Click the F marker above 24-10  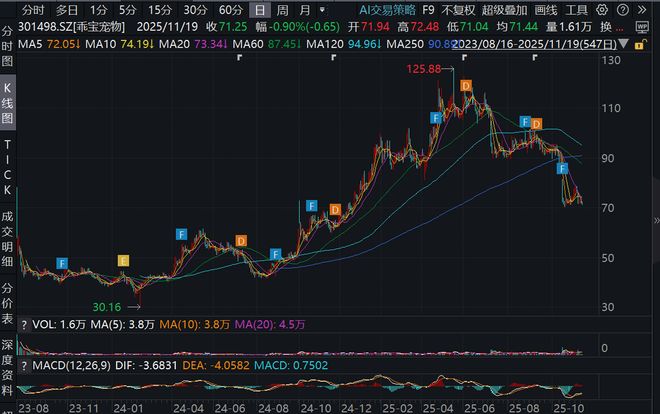coord(311,206)
